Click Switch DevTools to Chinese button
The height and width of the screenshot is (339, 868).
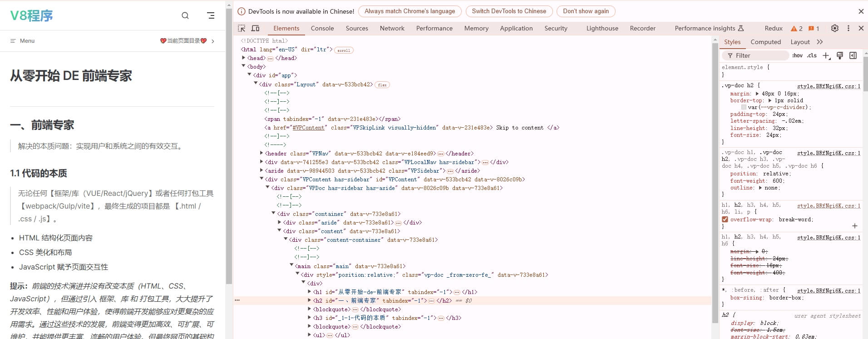(509, 11)
